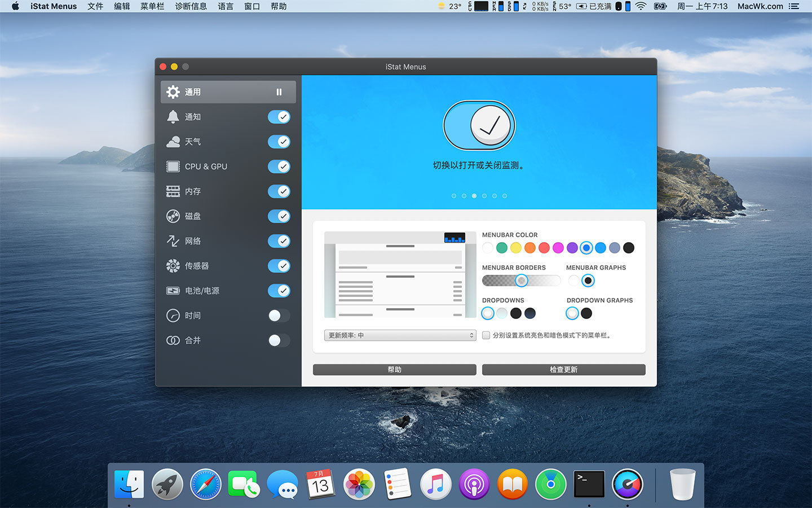Launch Safari from the Dock
Screen dimensions: 812x508
click(x=206, y=484)
